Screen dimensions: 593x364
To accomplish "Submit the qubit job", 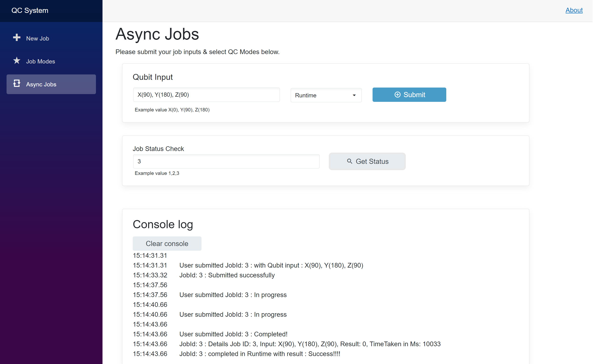I will tap(409, 95).
